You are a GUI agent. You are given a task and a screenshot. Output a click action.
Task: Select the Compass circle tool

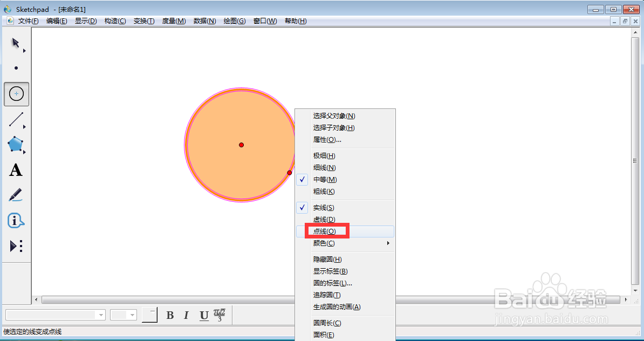16,94
